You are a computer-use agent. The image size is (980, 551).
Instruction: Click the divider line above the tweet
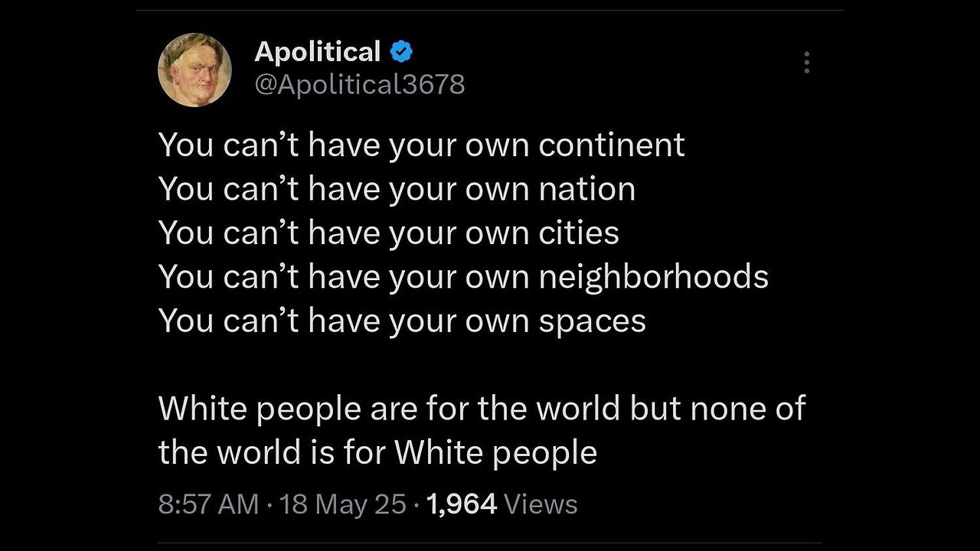[x=490, y=10]
